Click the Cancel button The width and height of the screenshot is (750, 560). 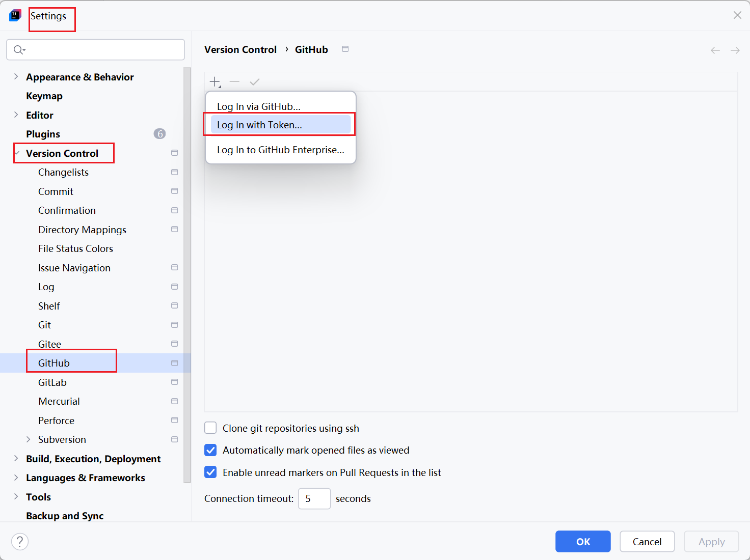point(647,541)
